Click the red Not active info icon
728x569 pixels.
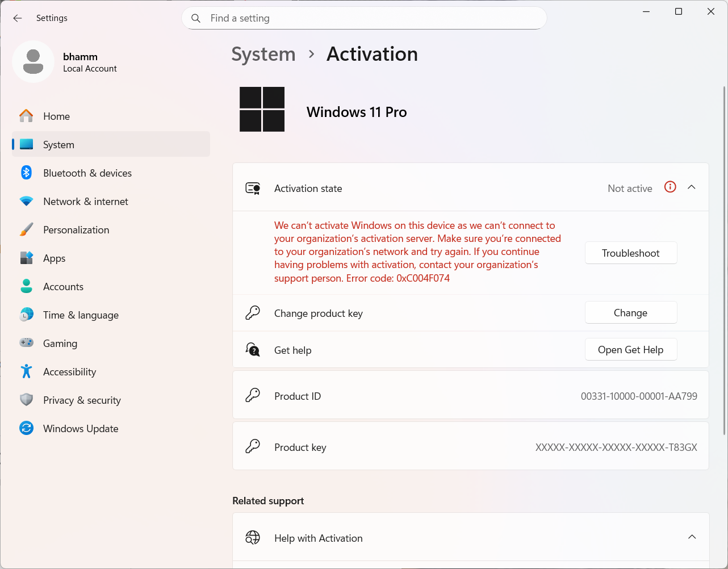670,187
